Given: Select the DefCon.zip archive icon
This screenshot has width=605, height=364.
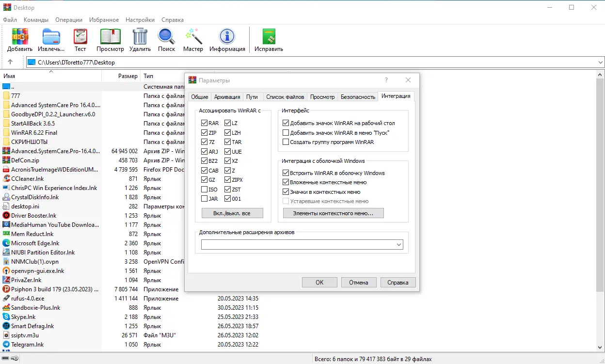Looking at the screenshot, I should click(6, 160).
